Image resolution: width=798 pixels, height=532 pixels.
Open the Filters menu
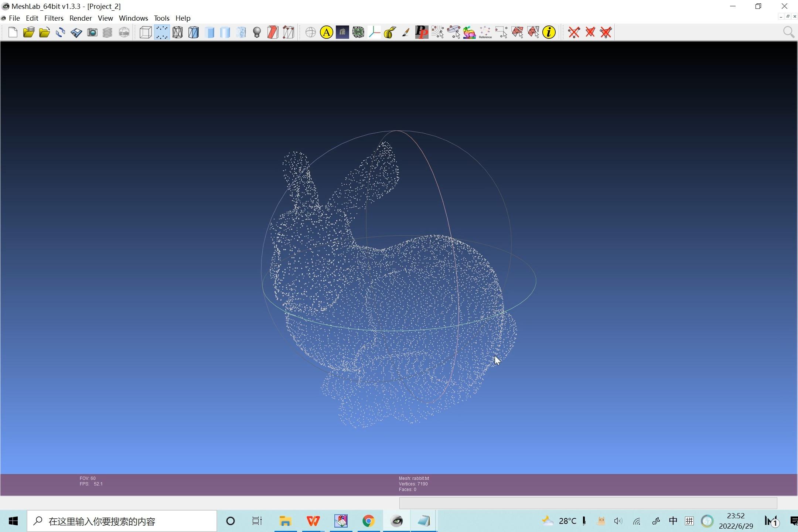[x=54, y=18]
